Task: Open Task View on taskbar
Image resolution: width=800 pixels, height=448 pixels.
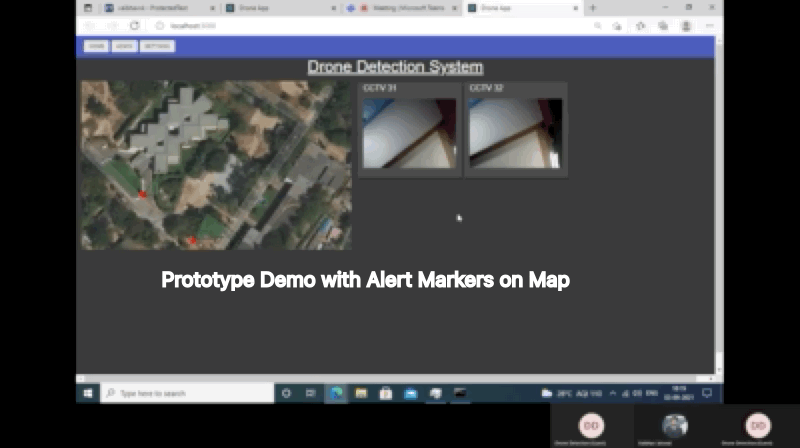Action: pyautogui.click(x=311, y=393)
